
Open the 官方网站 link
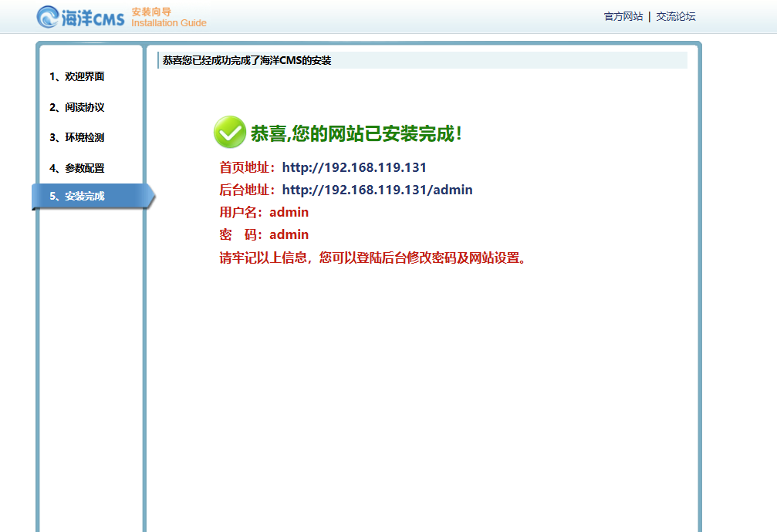tap(623, 16)
